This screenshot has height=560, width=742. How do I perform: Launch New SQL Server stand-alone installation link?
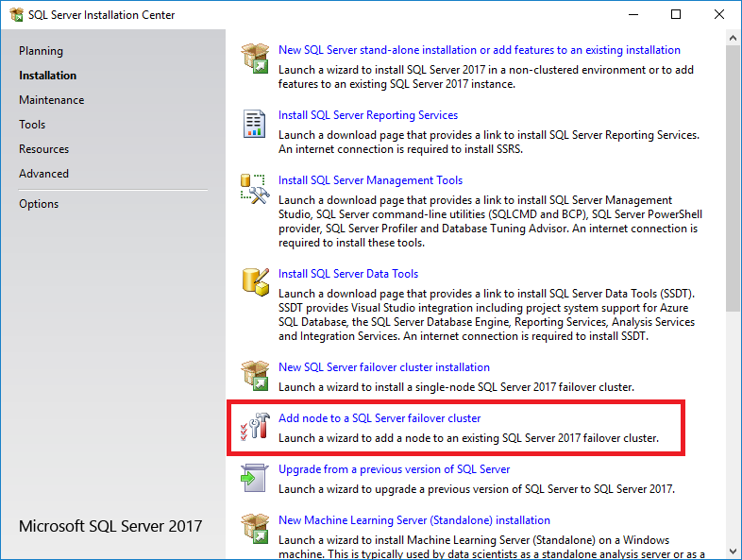tap(479, 50)
